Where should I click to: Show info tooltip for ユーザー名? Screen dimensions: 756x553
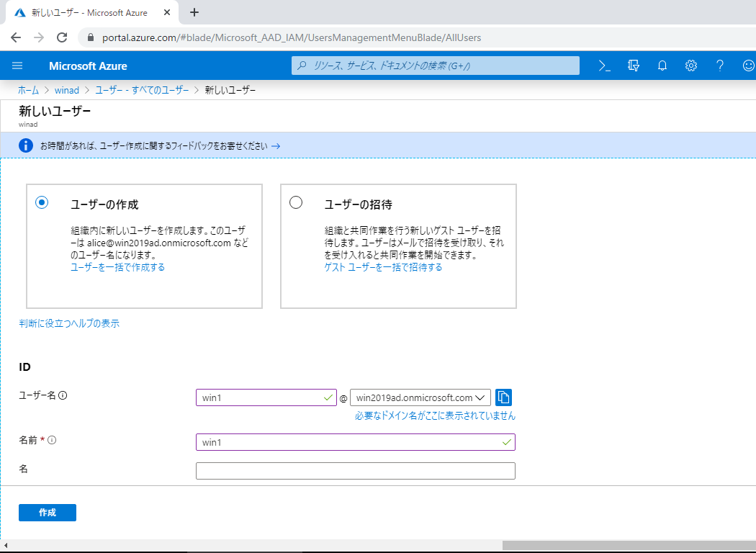[x=63, y=395]
